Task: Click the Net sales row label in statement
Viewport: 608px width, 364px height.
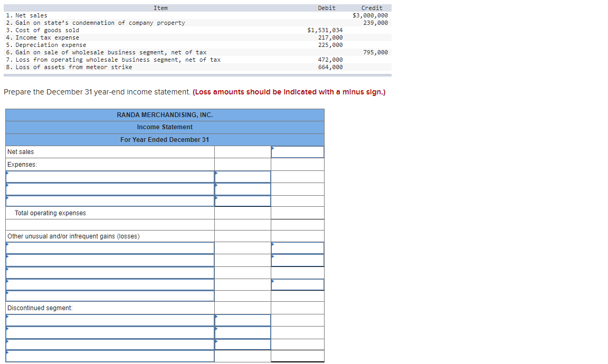Action: (x=21, y=152)
